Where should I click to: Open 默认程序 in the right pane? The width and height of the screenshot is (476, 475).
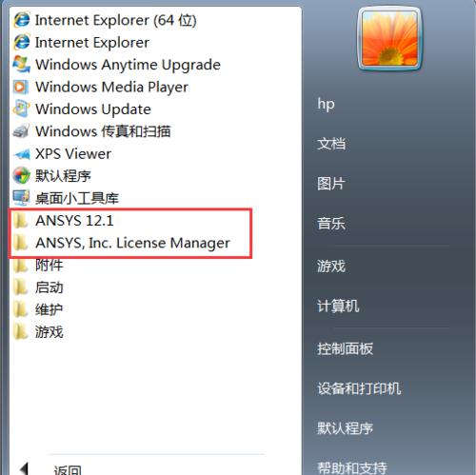coord(346,428)
